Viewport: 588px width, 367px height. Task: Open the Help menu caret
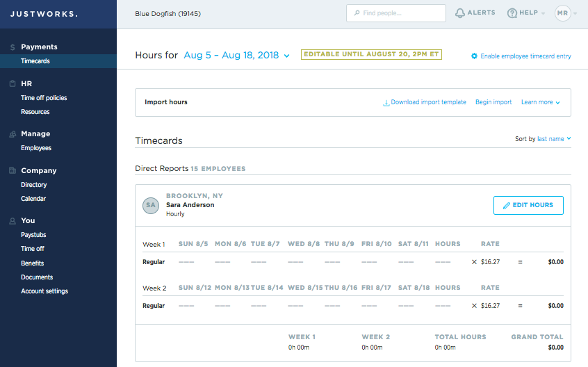(543, 13)
